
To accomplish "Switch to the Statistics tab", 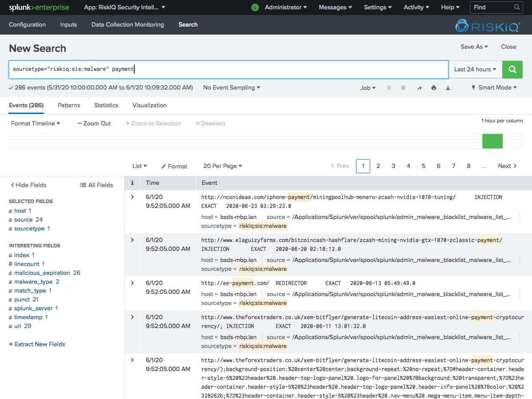I will [106, 105].
